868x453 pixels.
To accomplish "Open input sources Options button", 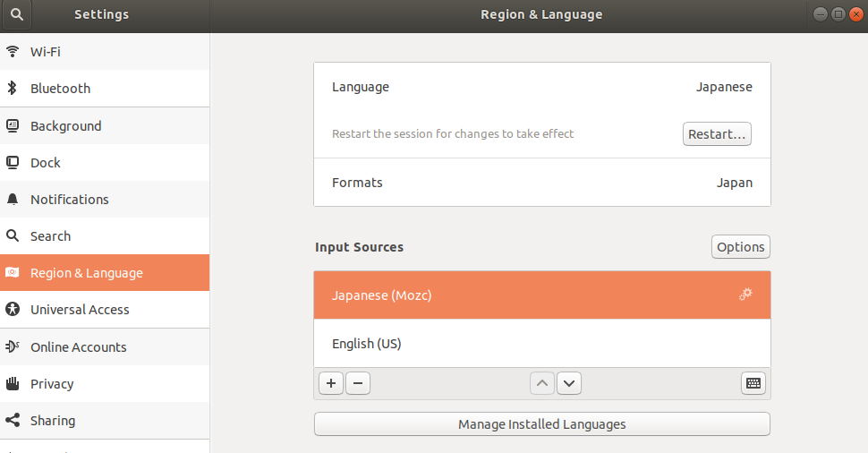I will (740, 247).
